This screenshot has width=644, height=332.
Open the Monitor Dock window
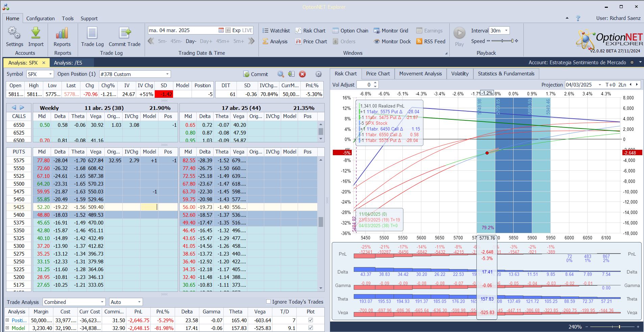click(x=392, y=42)
